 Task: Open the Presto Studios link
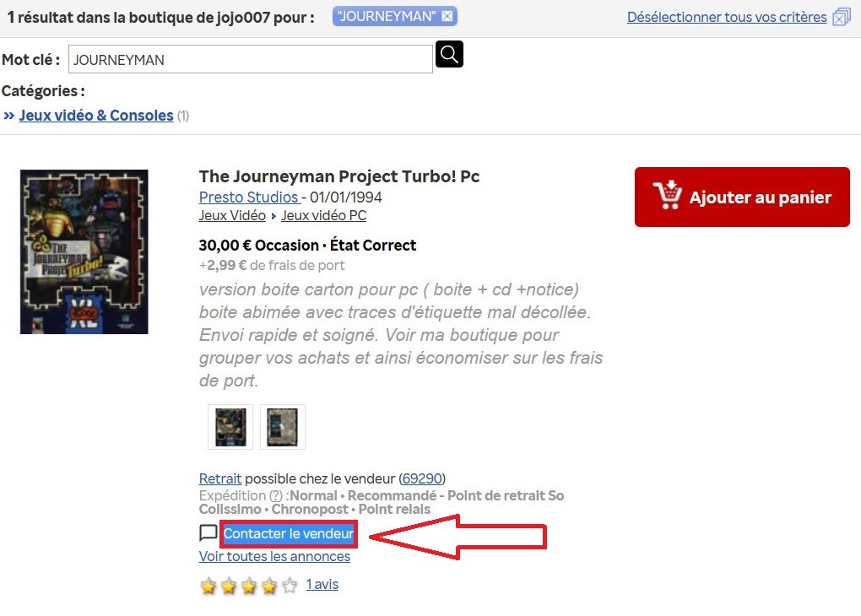[248, 197]
